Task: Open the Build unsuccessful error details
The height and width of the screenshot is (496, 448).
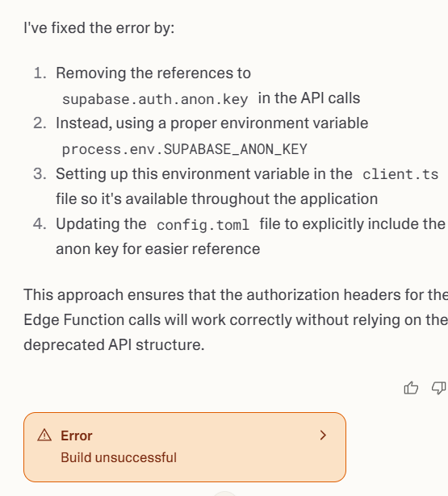Action: pyautogui.click(x=119, y=457)
